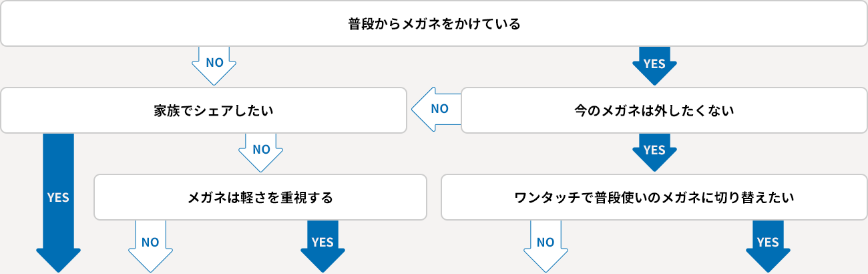Click the top box 普段からメガネをかけている
868x274 pixels.
pyautogui.click(x=434, y=24)
